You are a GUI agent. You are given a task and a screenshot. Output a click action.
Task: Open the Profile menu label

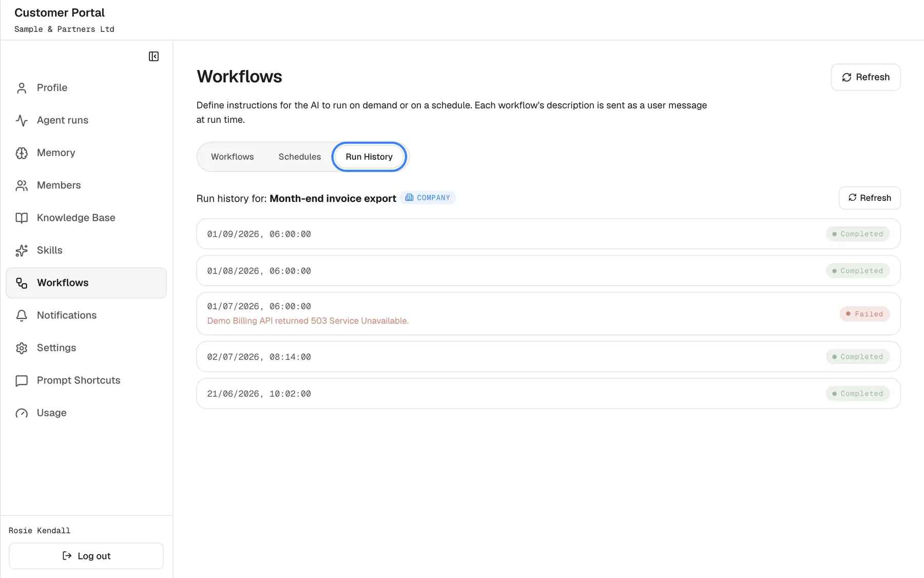pyautogui.click(x=52, y=87)
